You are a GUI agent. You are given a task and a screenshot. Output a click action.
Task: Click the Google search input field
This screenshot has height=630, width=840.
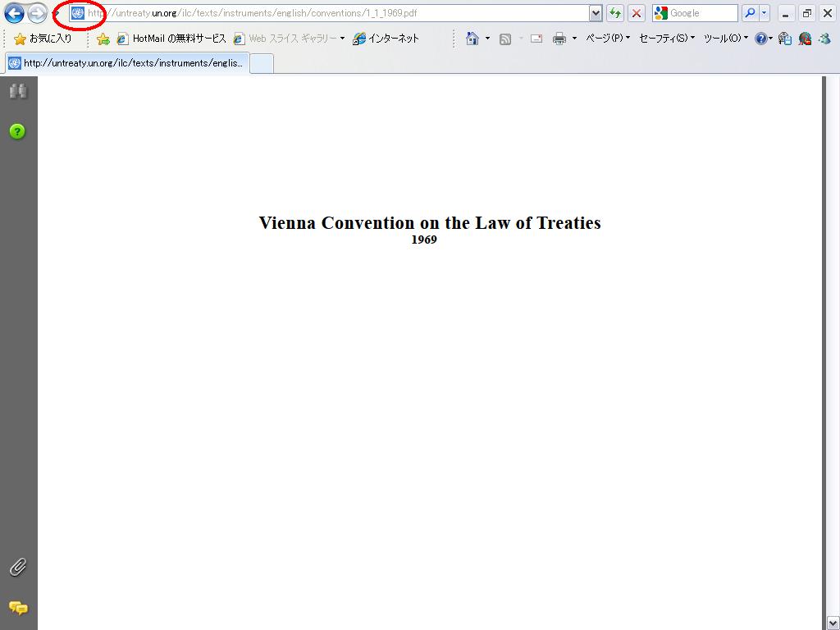tap(702, 13)
